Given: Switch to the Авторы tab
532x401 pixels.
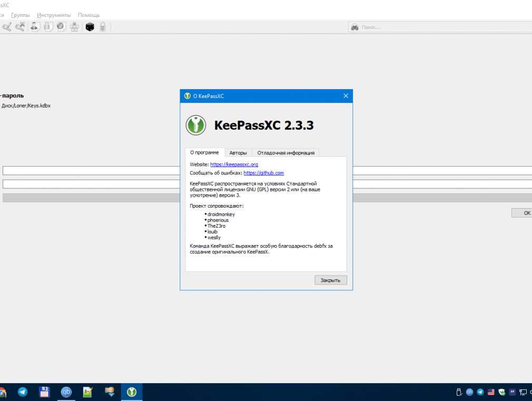Looking at the screenshot, I should click(238, 153).
